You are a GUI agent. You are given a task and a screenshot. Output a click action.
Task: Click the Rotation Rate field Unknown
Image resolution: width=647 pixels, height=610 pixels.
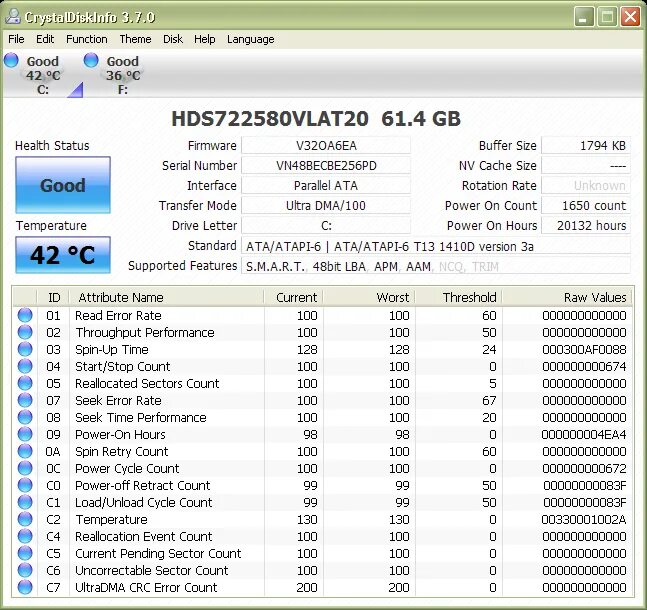coord(586,185)
